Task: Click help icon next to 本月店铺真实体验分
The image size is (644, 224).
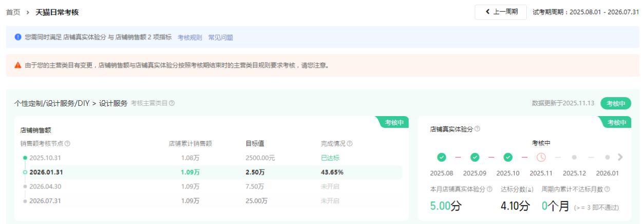Action: tap(489, 190)
